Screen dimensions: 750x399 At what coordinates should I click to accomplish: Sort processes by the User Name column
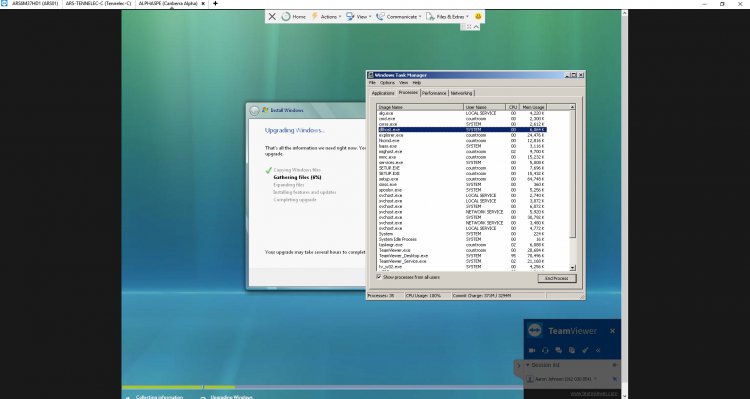tap(485, 107)
